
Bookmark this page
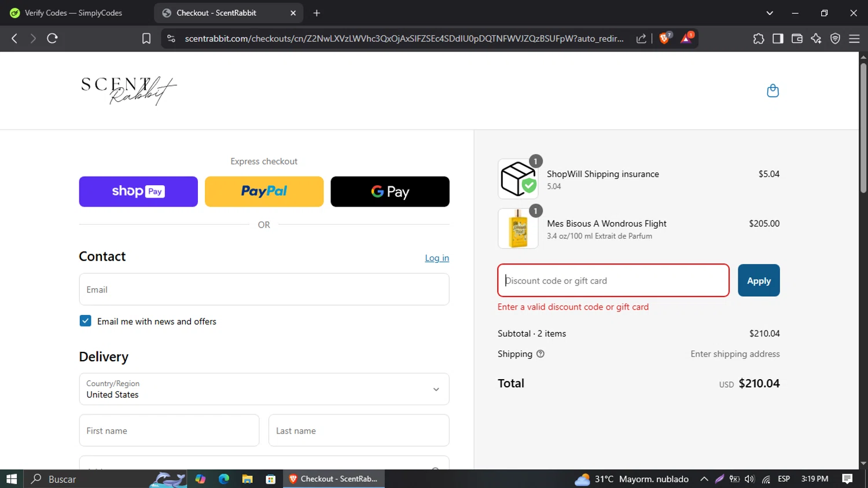[x=146, y=38]
